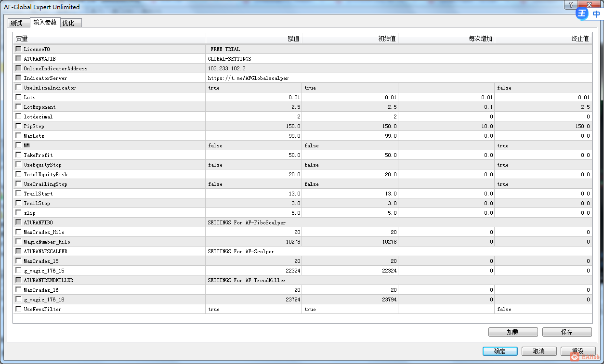Click the blue input method logo icon
The image size is (604, 364).
click(582, 14)
